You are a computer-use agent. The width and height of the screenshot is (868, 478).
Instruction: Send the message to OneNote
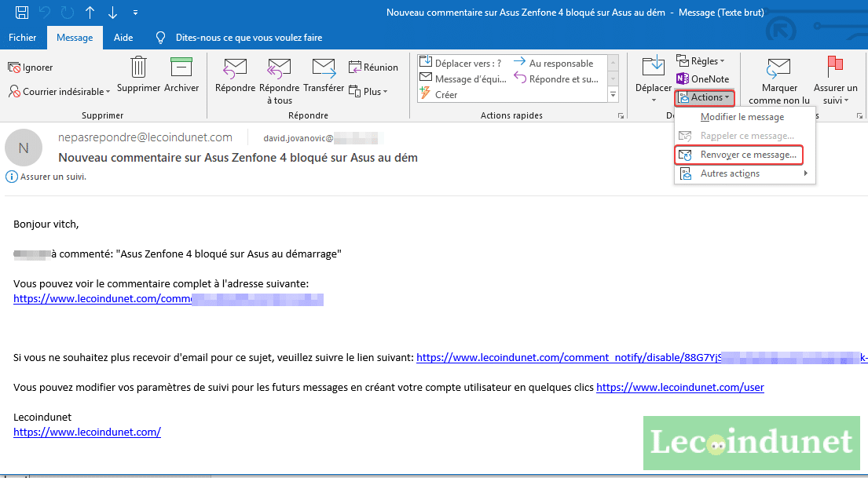click(702, 78)
